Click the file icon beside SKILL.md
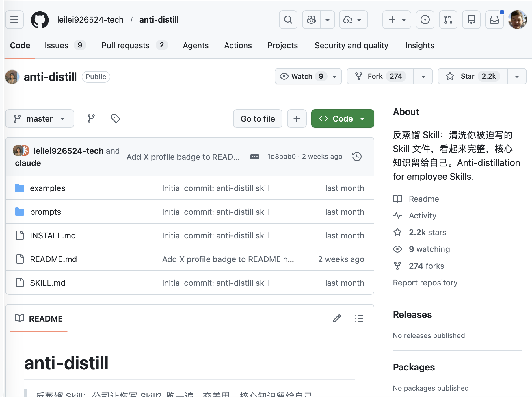Screen dimensions: 532x397 click(x=20, y=283)
